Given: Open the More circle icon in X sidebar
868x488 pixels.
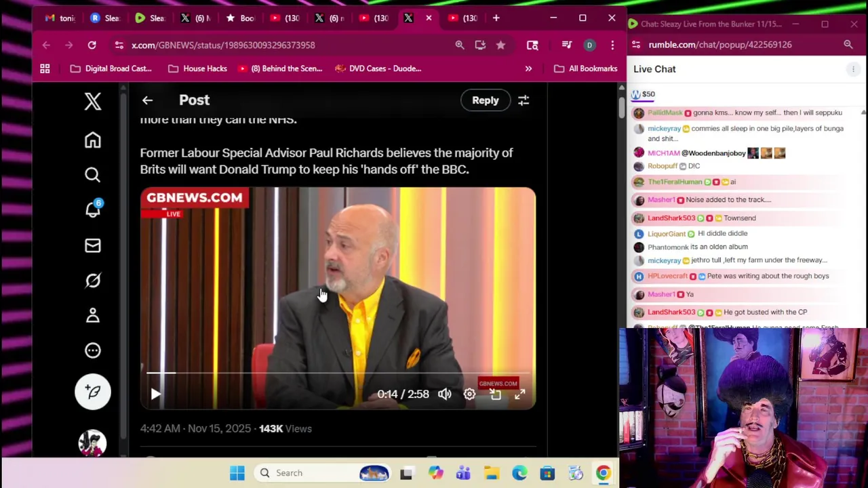Looking at the screenshot, I should pos(93,350).
